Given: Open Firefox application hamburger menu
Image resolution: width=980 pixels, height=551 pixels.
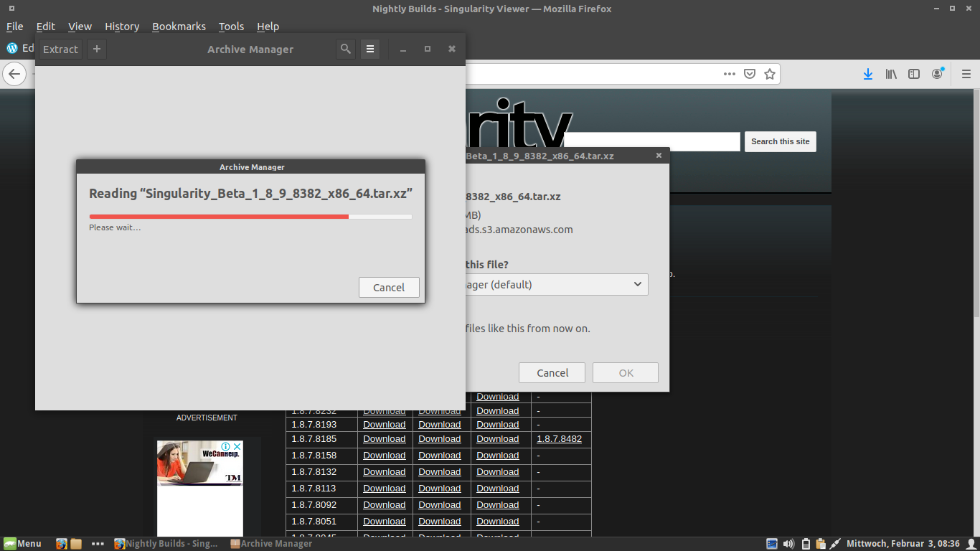Looking at the screenshot, I should pyautogui.click(x=966, y=74).
